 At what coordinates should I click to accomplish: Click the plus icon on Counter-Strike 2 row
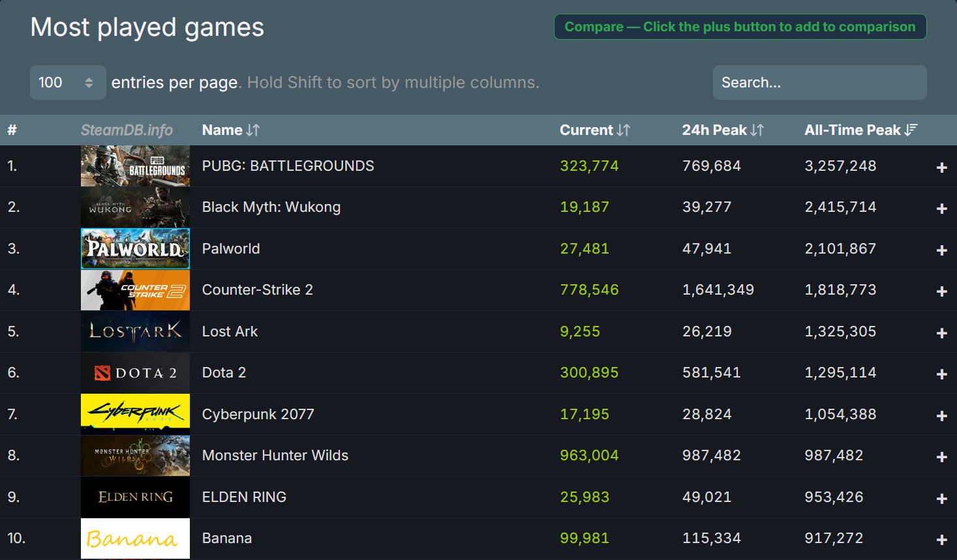coord(941,291)
